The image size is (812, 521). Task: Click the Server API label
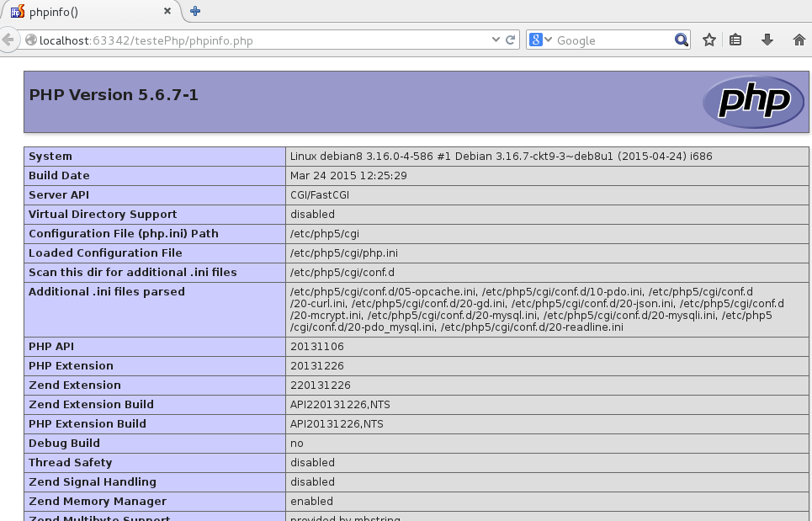59,195
